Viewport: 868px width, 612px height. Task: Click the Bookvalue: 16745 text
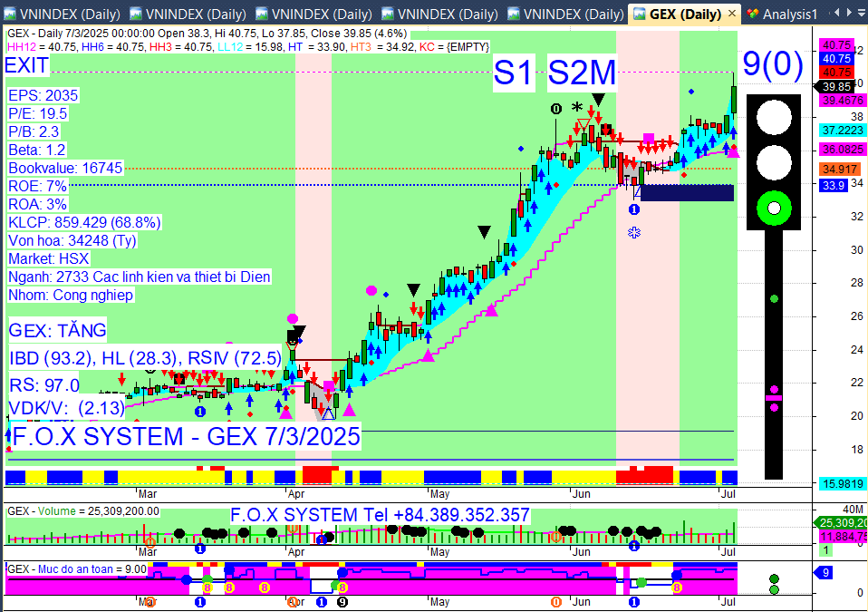click(65, 168)
